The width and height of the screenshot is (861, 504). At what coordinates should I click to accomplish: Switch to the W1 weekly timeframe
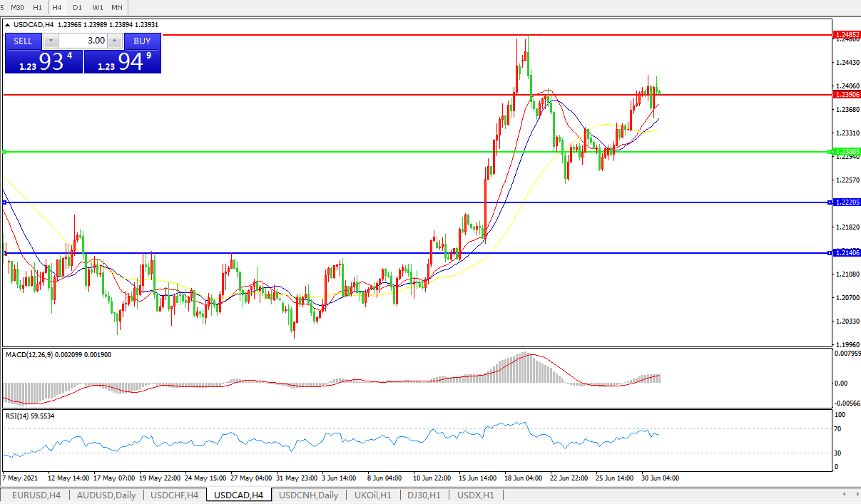pos(98,7)
